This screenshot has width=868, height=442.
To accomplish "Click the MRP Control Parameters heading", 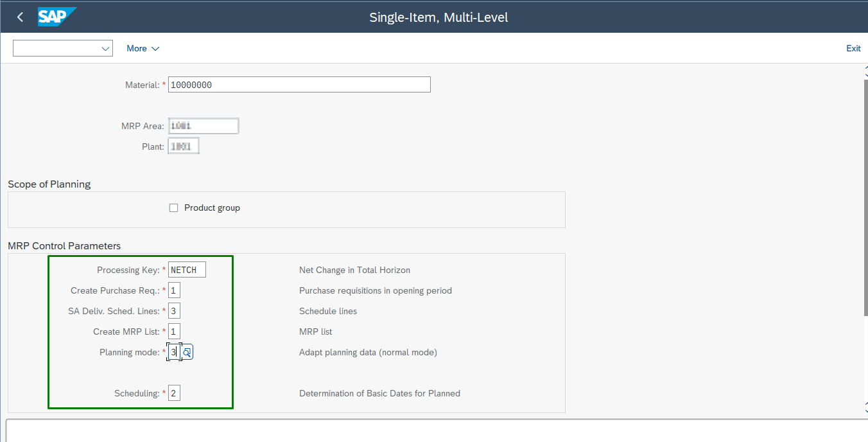I will pyautogui.click(x=64, y=246).
